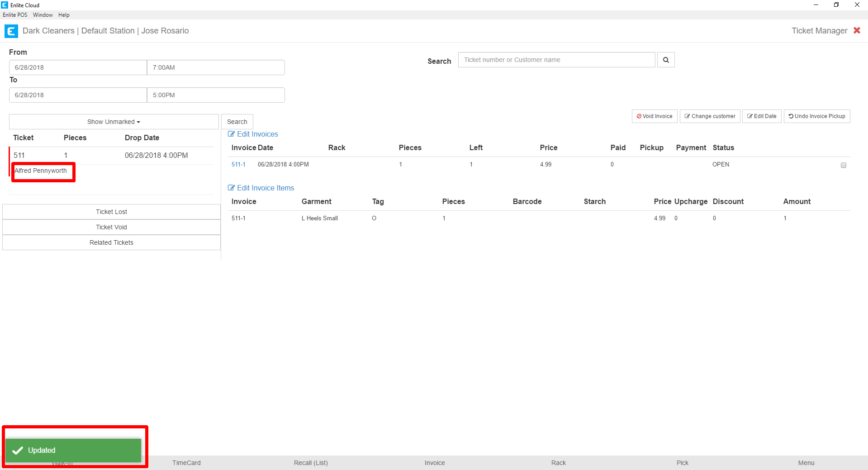The height and width of the screenshot is (470, 868).
Task: Click customer name Alfred Pennyworth
Action: pos(41,171)
